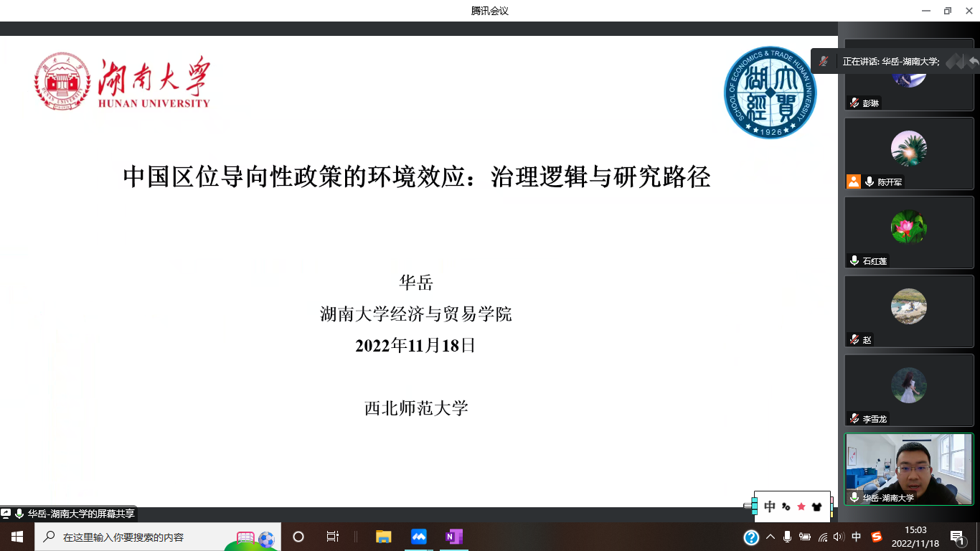Open OneNote from the taskbar
The width and height of the screenshot is (980, 551).
[453, 537]
